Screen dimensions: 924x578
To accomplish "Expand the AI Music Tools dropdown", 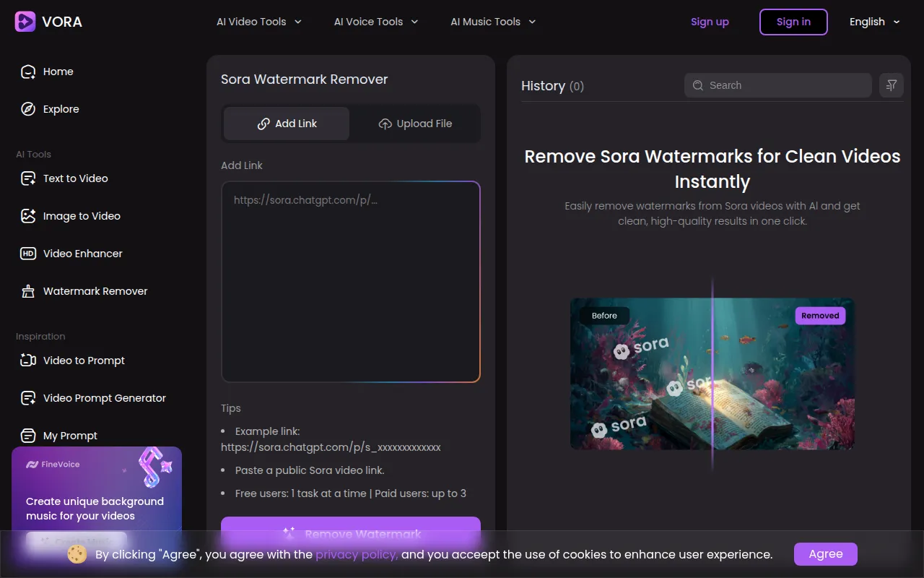I will [493, 22].
